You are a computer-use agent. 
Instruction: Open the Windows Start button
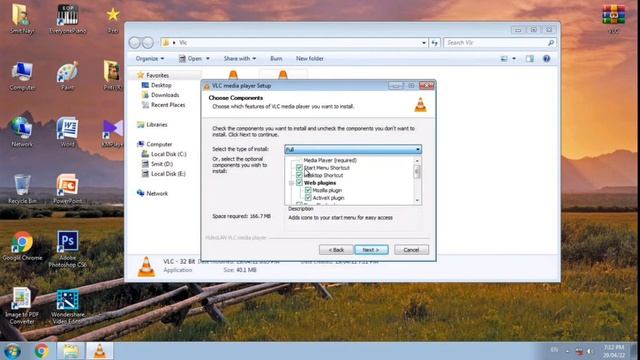pos(13,351)
